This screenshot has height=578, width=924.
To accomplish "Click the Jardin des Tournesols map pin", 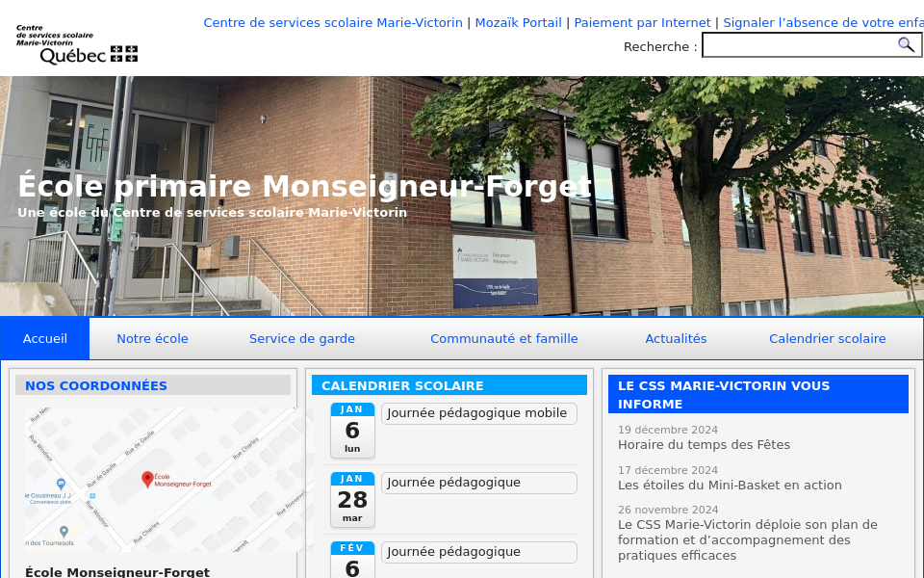I will (64, 530).
